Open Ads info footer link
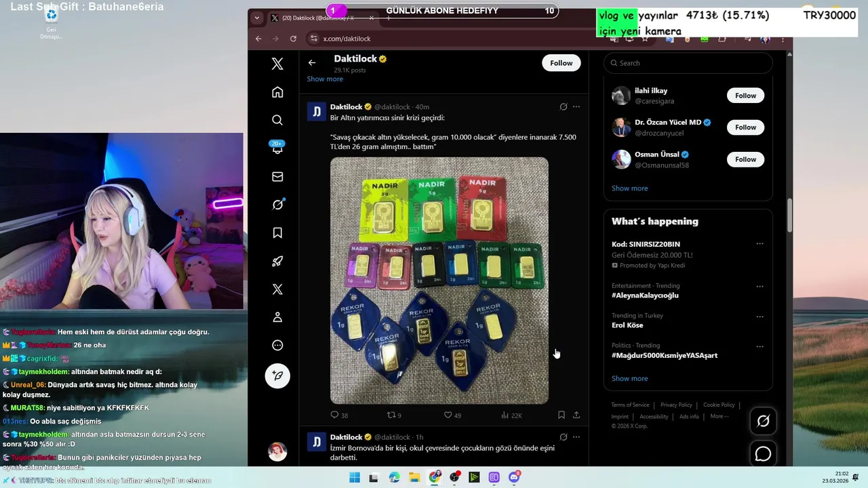868x488 pixels. coord(689,417)
